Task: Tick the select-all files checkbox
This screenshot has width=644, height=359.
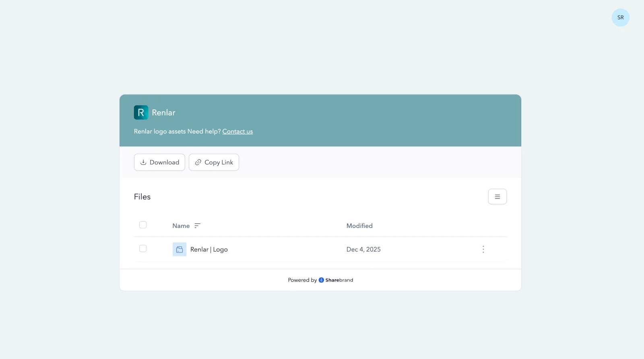Action: (143, 225)
